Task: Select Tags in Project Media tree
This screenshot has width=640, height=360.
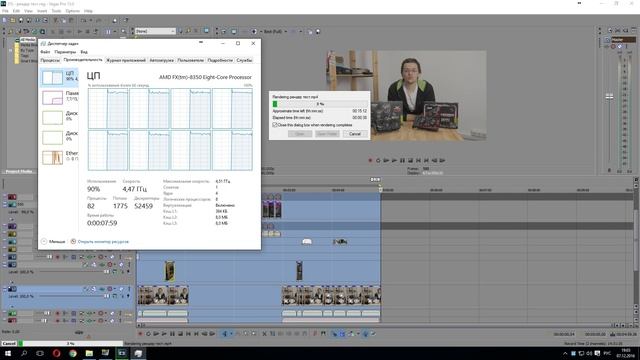Action: pyautogui.click(x=24, y=56)
